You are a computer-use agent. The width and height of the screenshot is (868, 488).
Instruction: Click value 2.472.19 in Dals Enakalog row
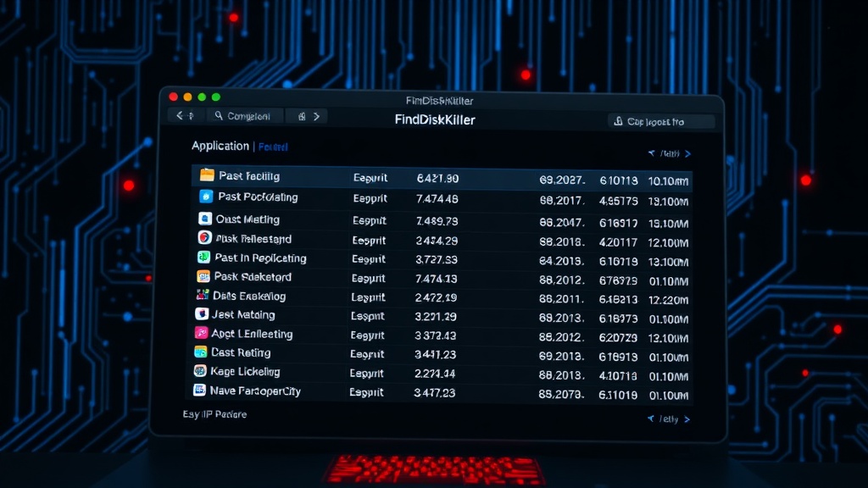(x=436, y=298)
